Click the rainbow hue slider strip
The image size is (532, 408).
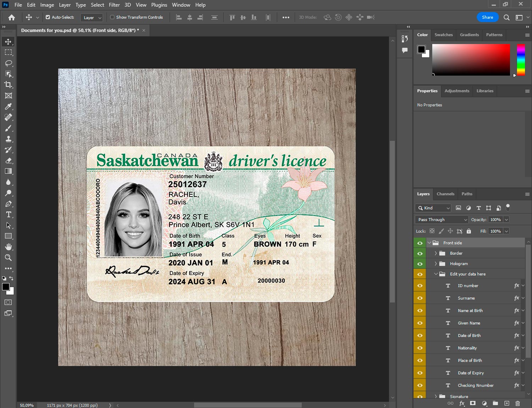[521, 60]
